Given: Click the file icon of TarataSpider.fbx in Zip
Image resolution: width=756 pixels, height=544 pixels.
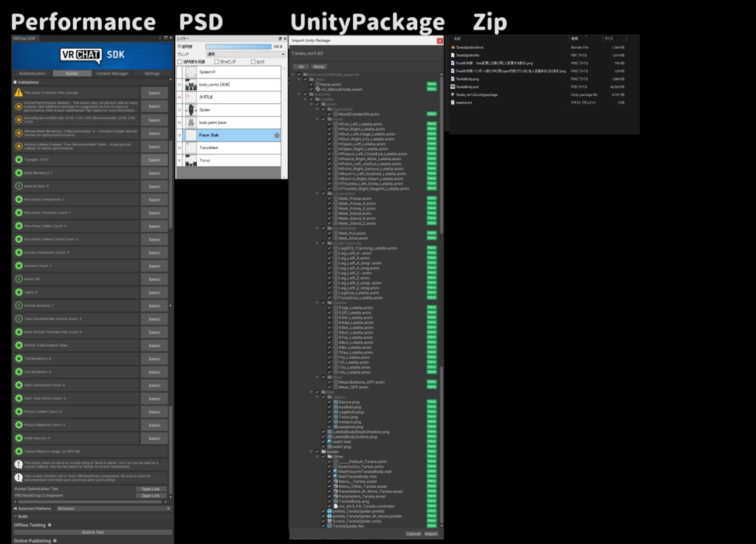Looking at the screenshot, I should [453, 55].
